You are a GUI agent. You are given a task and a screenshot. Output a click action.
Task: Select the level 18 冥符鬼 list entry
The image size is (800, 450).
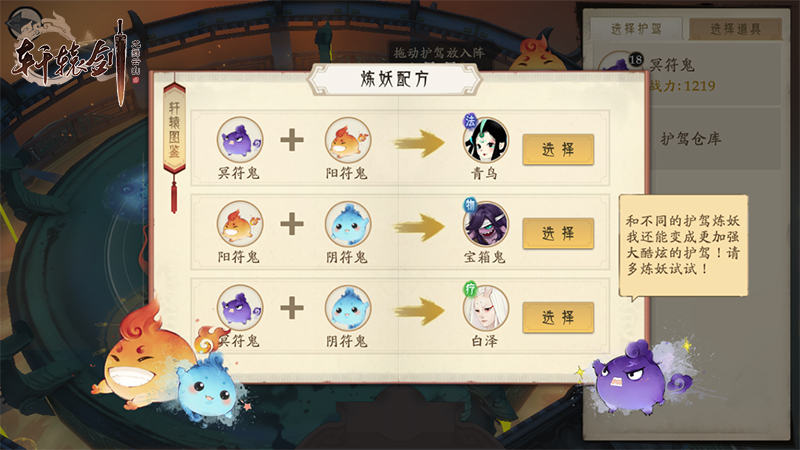click(x=688, y=74)
